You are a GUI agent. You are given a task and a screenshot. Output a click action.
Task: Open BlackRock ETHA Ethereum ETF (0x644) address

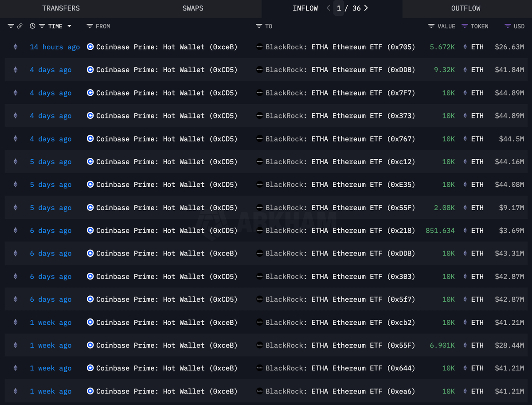pyautogui.click(x=340, y=368)
